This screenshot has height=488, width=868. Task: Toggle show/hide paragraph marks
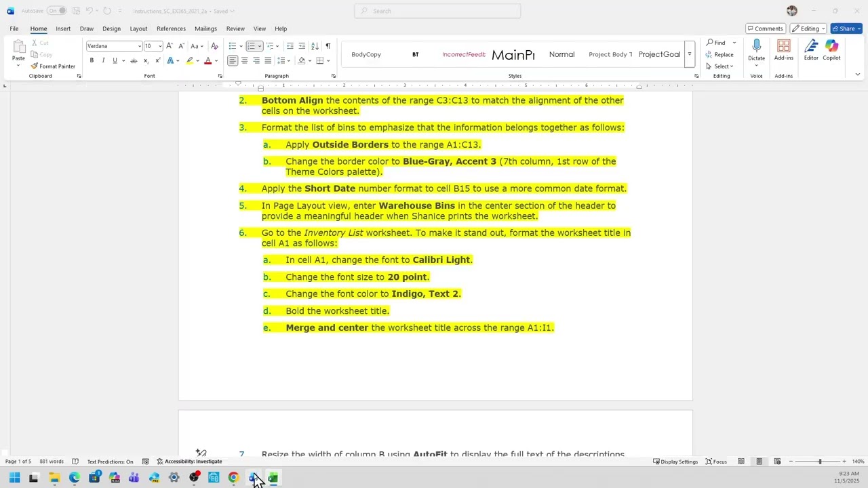328,46
